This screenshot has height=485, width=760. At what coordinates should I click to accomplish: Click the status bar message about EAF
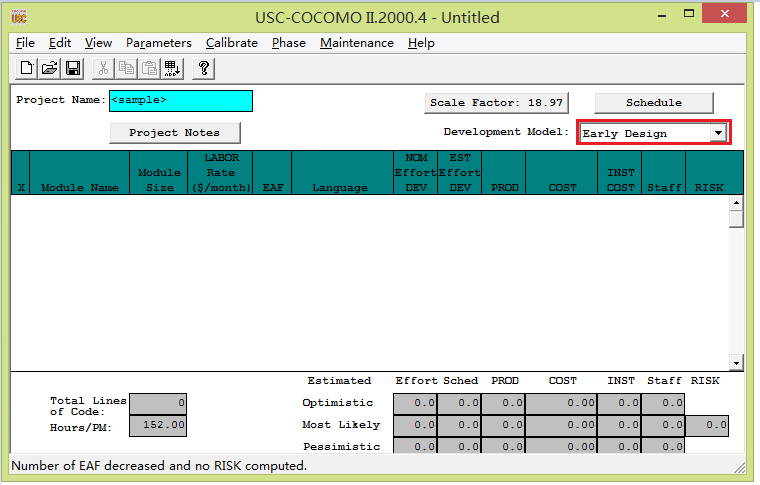click(x=159, y=466)
